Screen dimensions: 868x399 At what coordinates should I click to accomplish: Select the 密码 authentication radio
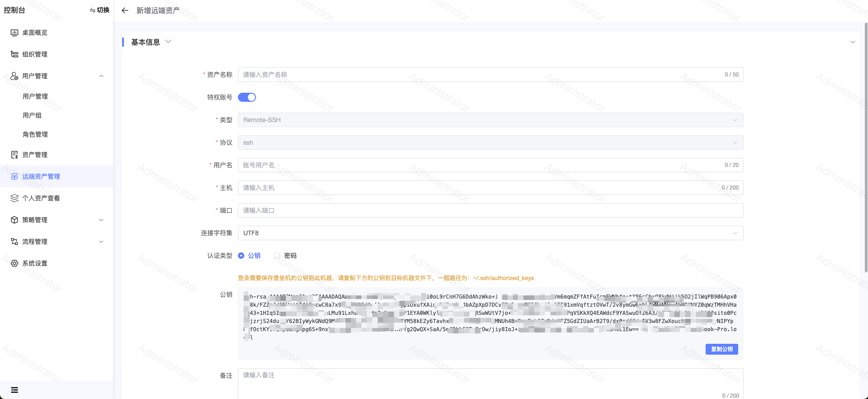click(277, 256)
